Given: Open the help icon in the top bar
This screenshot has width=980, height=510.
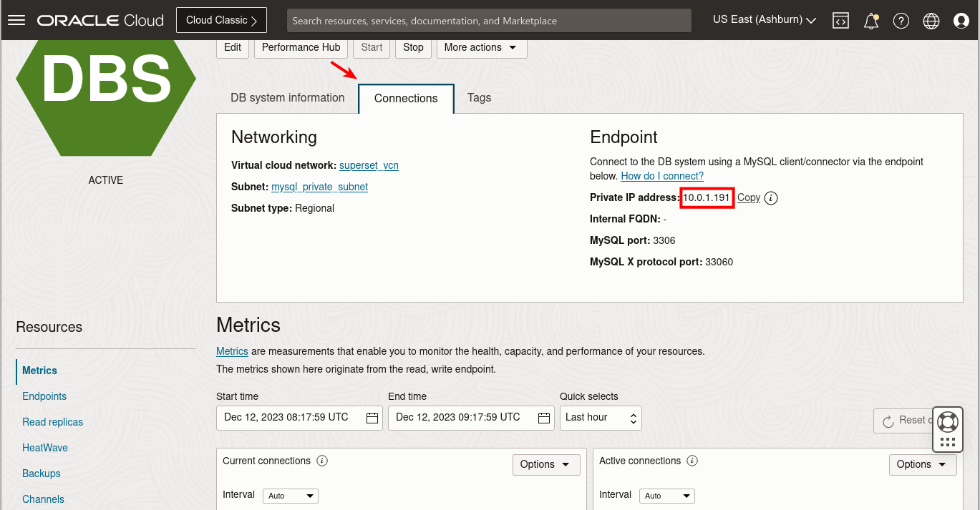Looking at the screenshot, I should tap(901, 20).
